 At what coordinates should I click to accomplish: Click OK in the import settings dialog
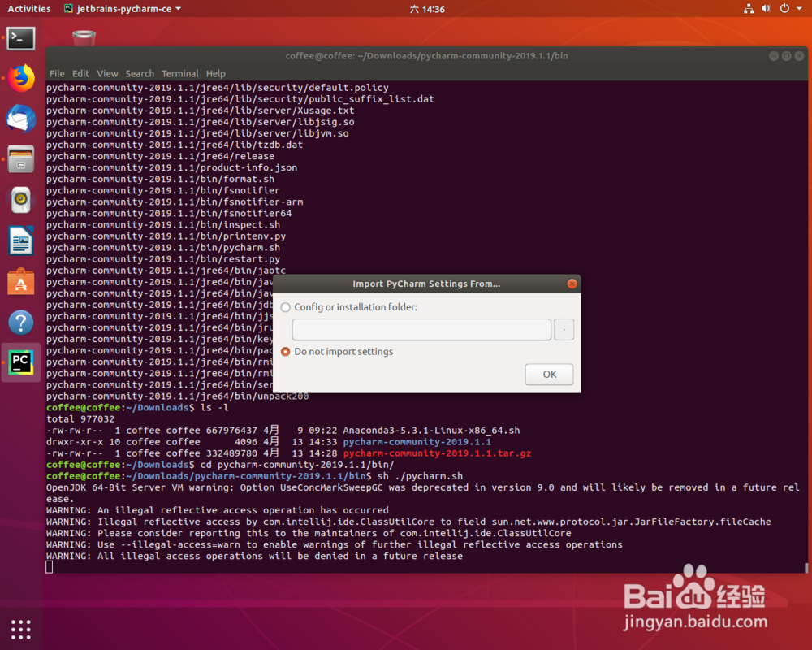pyautogui.click(x=550, y=375)
